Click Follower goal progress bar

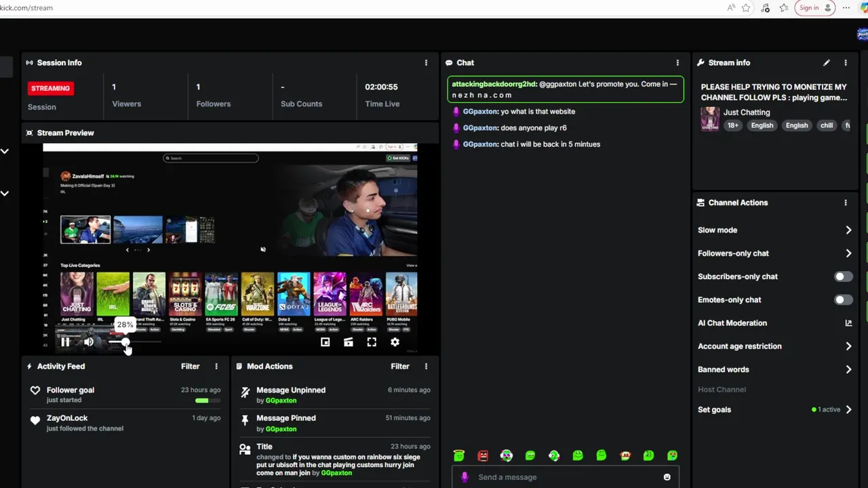tap(208, 401)
